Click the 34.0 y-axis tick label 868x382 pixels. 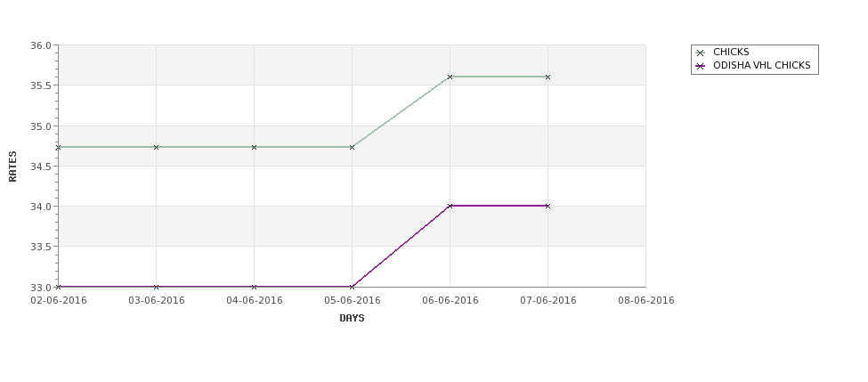[x=41, y=207]
